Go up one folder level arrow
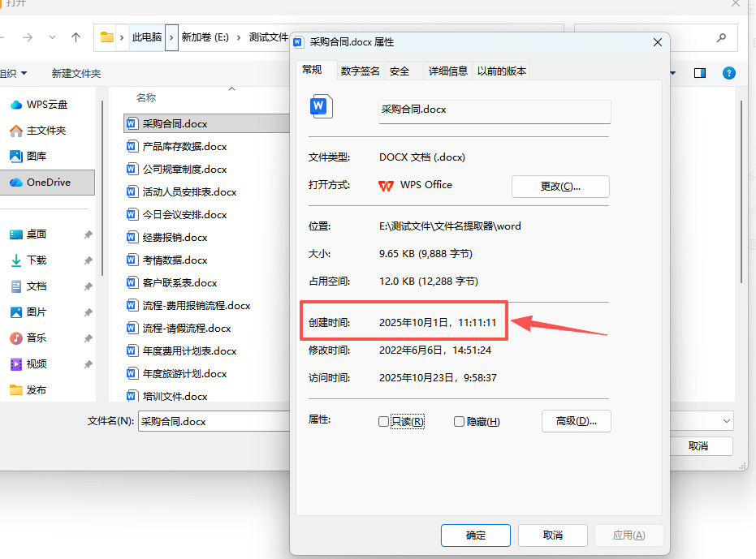 coord(76,37)
